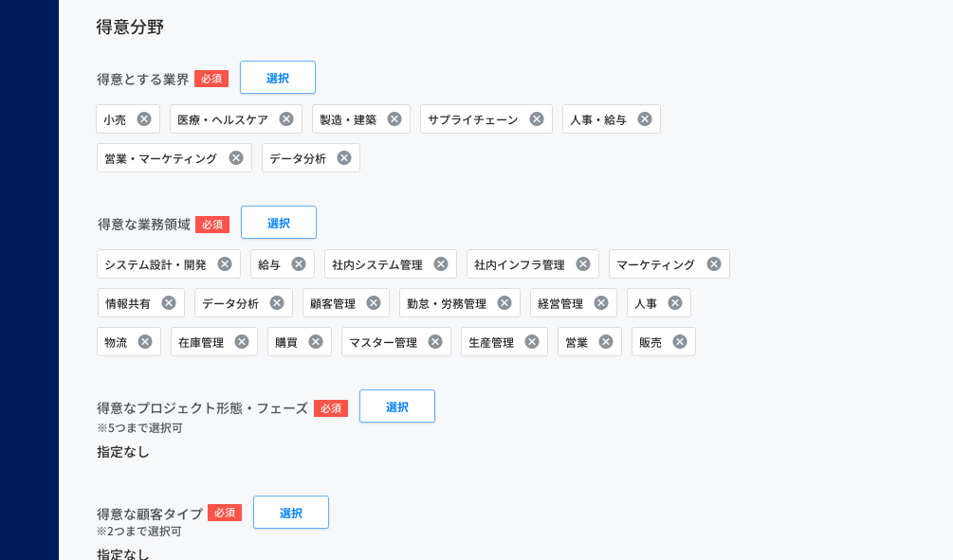Open 選択 for 得意とする業界
953x560 pixels.
pos(278,77)
